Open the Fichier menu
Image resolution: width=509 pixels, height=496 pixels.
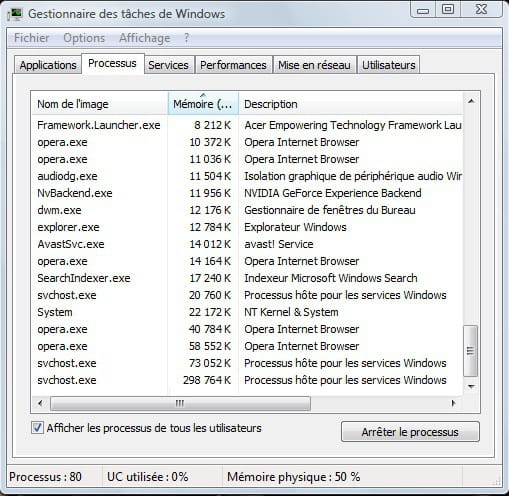tap(32, 38)
